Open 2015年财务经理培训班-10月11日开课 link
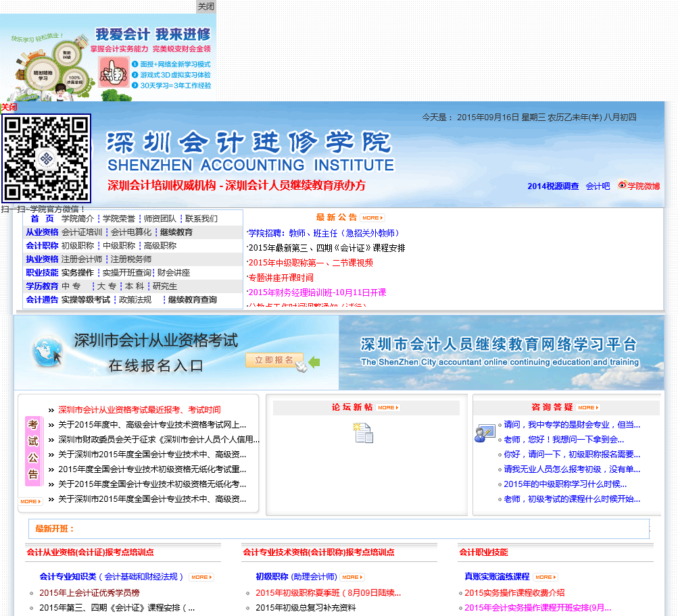The image size is (678, 616). click(x=318, y=292)
